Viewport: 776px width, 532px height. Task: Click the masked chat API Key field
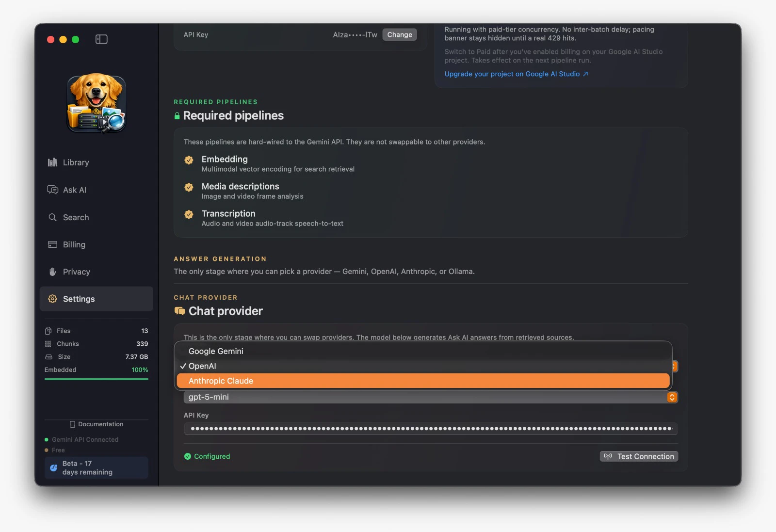[431, 429]
